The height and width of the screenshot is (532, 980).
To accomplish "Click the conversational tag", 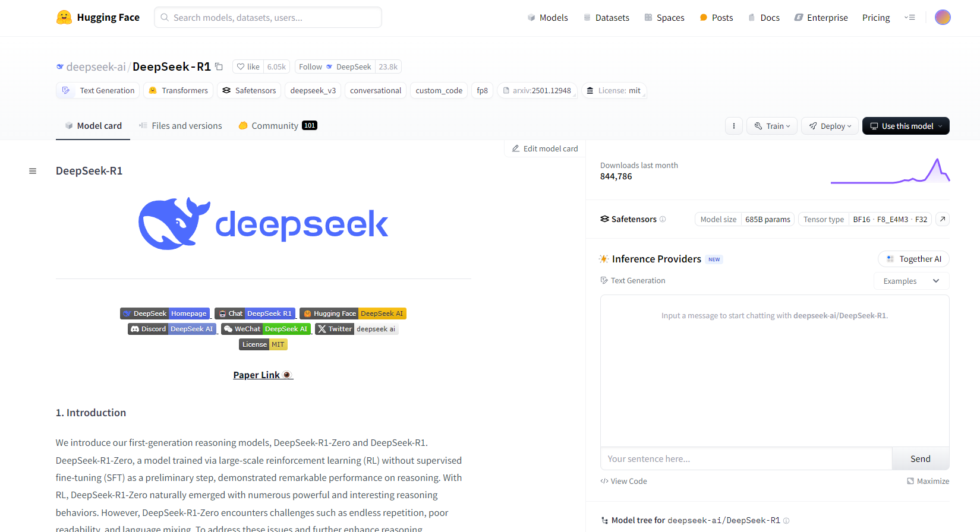I will tap(376, 90).
